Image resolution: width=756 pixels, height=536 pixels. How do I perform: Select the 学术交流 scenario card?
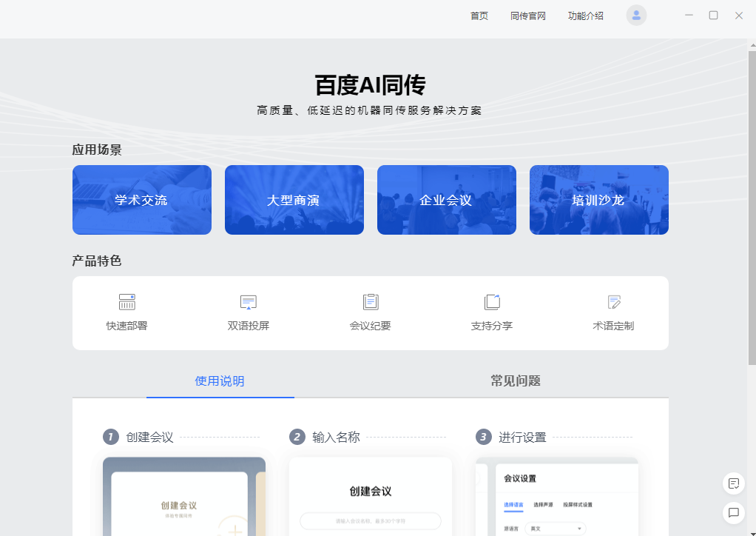point(142,200)
